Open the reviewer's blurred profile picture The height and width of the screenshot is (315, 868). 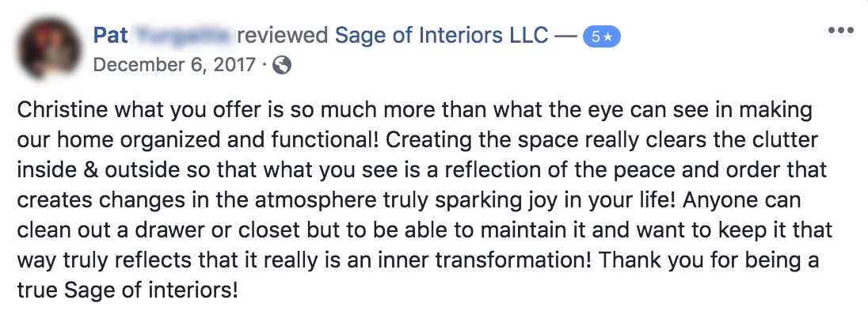[51, 49]
